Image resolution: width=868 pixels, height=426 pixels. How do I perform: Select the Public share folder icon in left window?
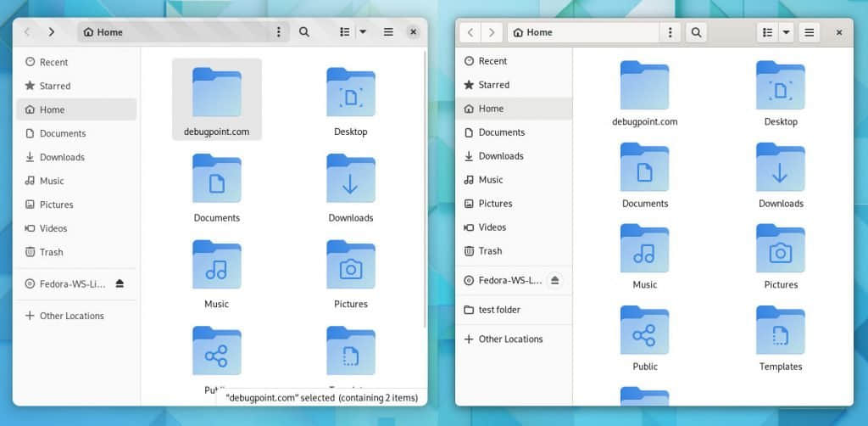coord(216,350)
